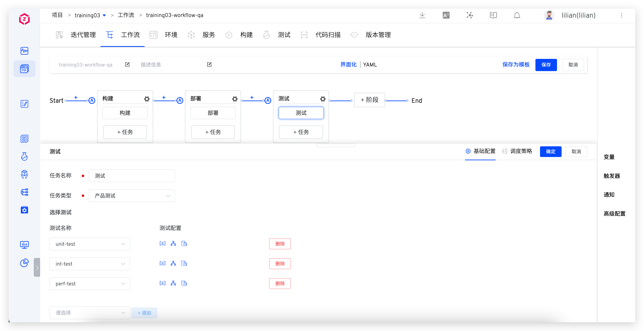Click the 测试 stage gear icon
Image resolution: width=644 pixels, height=331 pixels.
323,99
